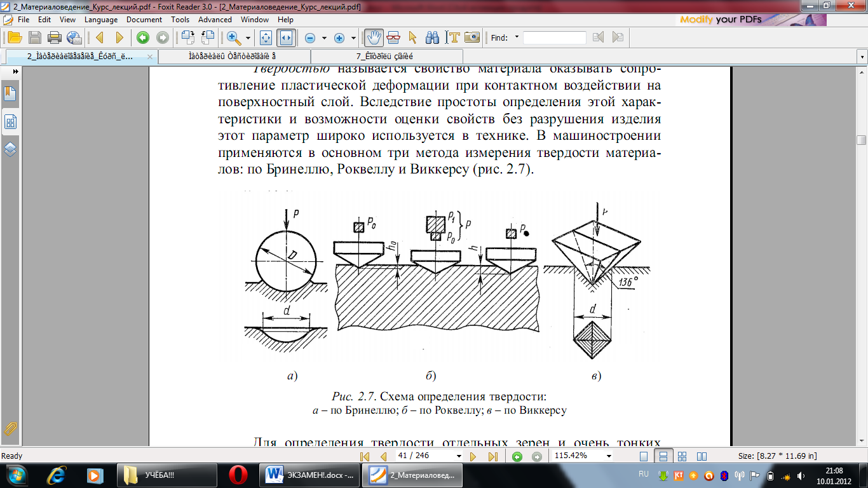This screenshot has width=868, height=488.
Task: Click the vertical scrollbar thumb
Action: pyautogui.click(x=862, y=140)
